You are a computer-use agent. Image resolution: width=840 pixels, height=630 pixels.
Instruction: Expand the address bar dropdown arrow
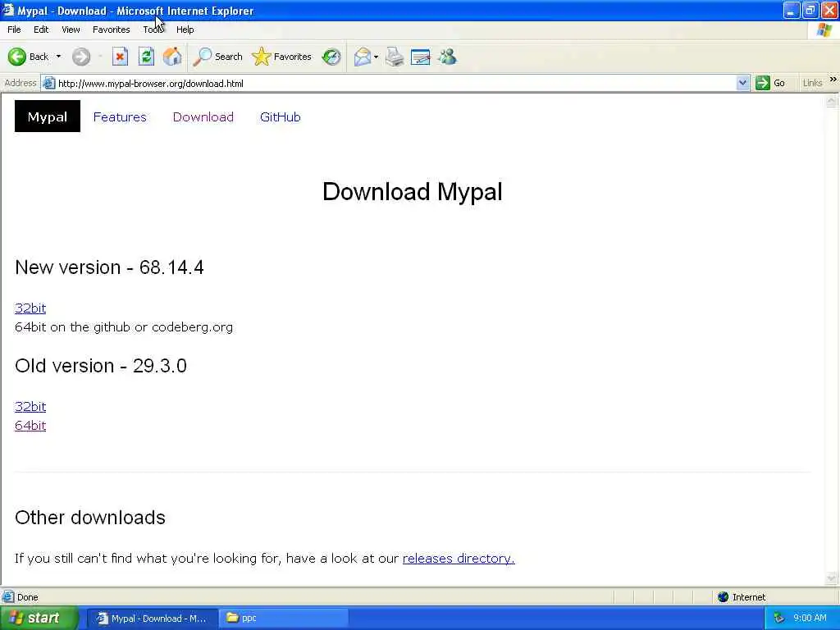click(x=742, y=83)
